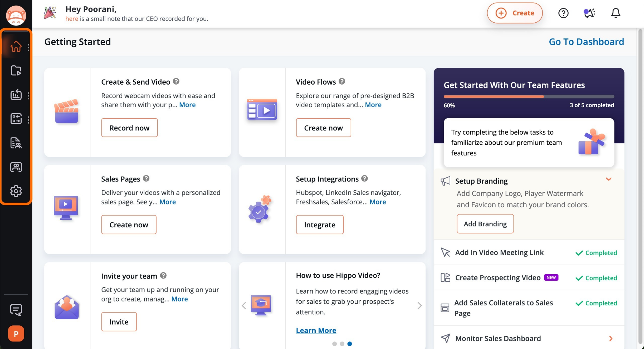Expand Invite your team description with More

point(180,299)
